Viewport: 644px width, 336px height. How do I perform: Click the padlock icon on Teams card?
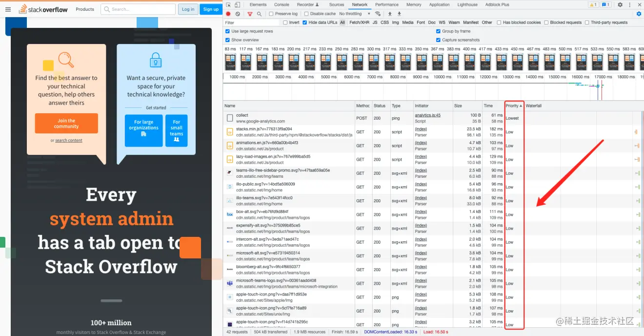[156, 60]
